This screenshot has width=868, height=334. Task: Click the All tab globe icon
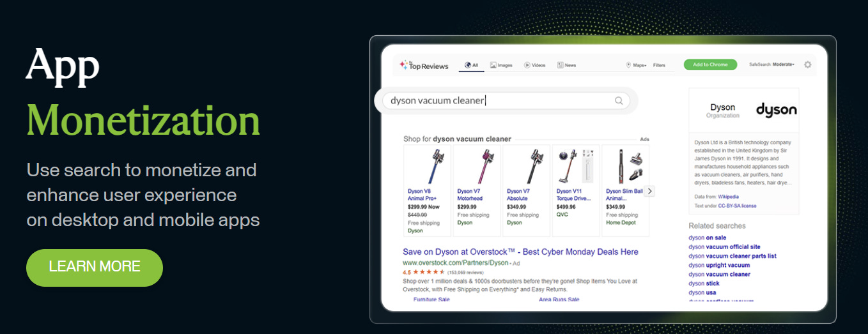pos(467,65)
